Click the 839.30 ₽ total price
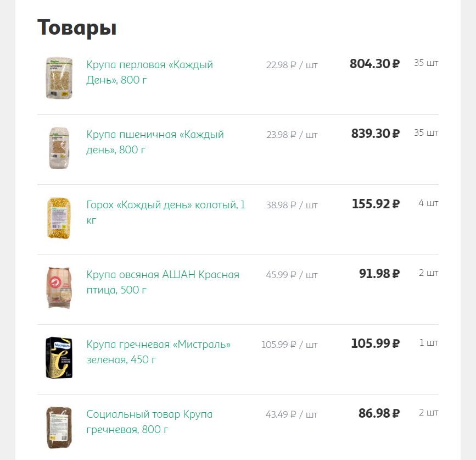Image resolution: width=476 pixels, height=460 pixels. (376, 134)
